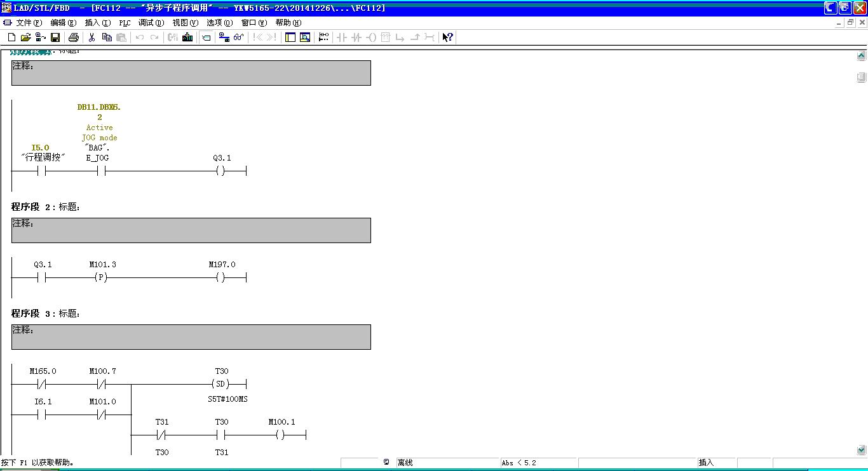The image size is (868, 471).
Task: Select the BAG E_JOG contact
Action: coord(101,171)
